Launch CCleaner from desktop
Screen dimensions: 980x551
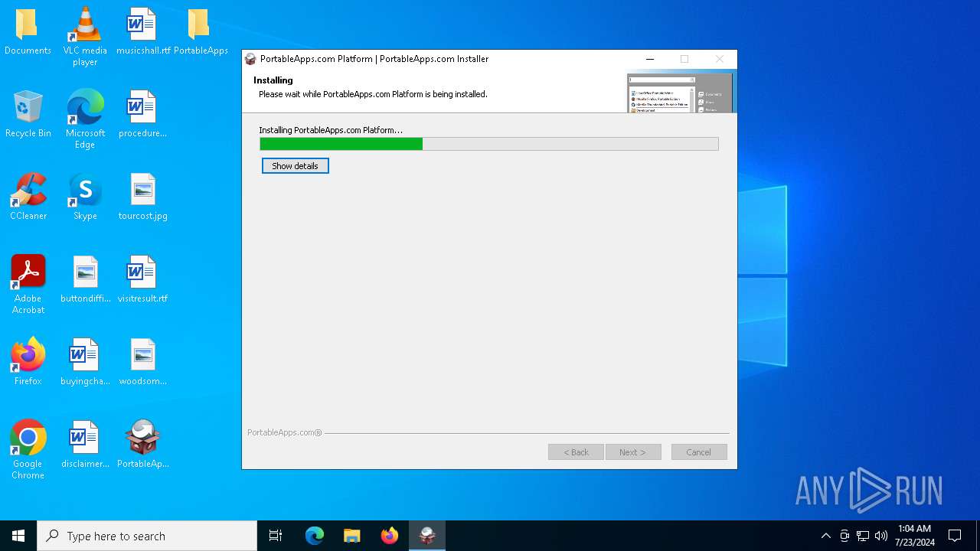pyautogui.click(x=28, y=197)
